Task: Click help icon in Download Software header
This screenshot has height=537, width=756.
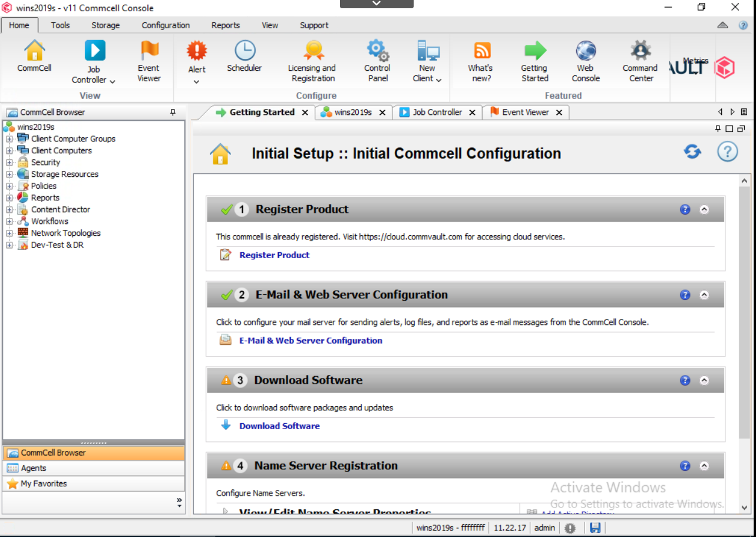Action: pyautogui.click(x=685, y=380)
